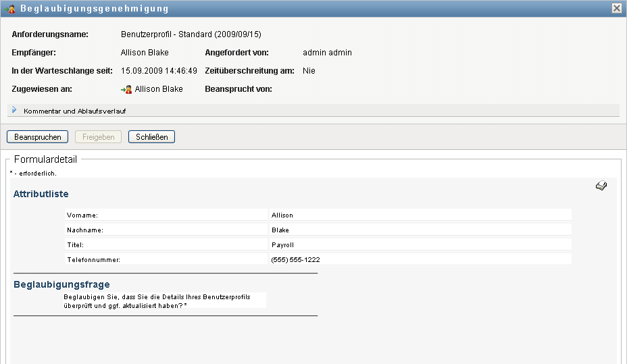The height and width of the screenshot is (364, 627).
Task: Click the printer icon in the form detail
Action: pos(601,186)
